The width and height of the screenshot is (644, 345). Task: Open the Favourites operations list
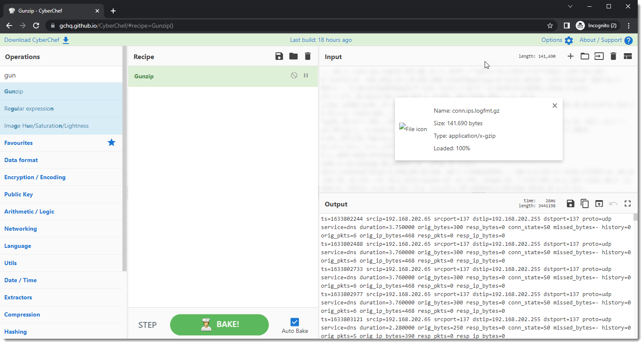18,143
